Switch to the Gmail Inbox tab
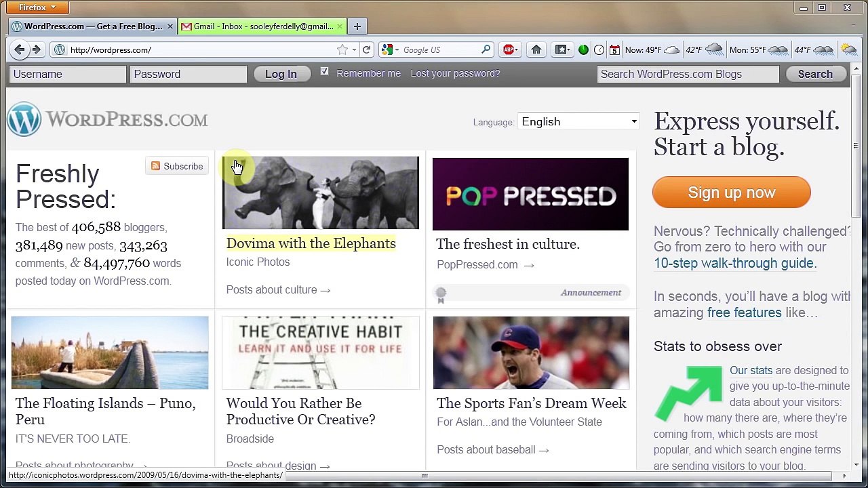The image size is (868, 488). [x=263, y=26]
